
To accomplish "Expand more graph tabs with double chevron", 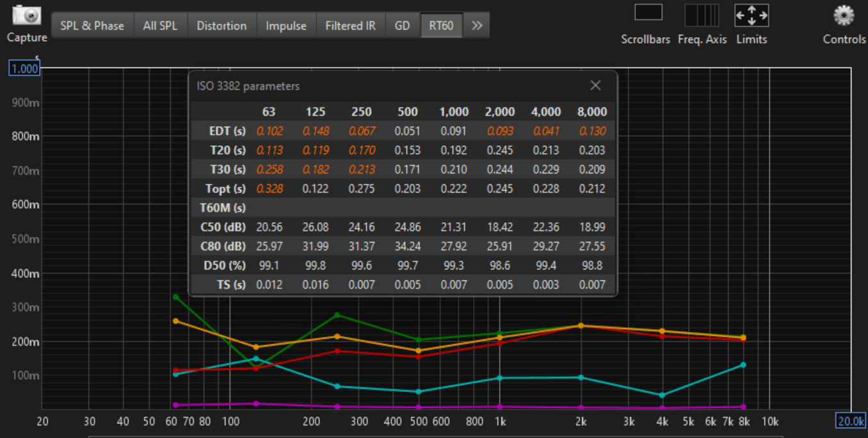I will pyautogui.click(x=476, y=26).
